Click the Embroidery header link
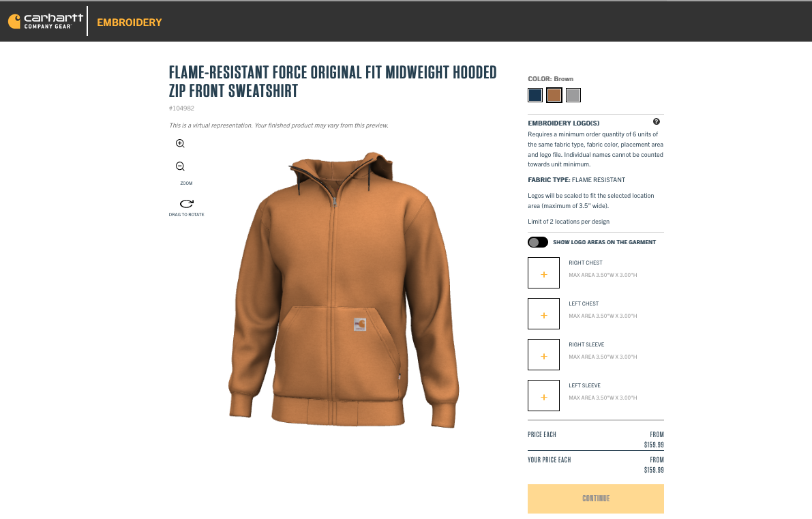 point(130,23)
